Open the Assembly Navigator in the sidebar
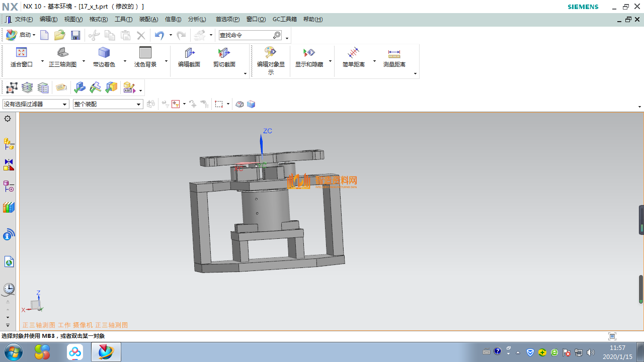The width and height of the screenshot is (644, 362). (x=9, y=144)
